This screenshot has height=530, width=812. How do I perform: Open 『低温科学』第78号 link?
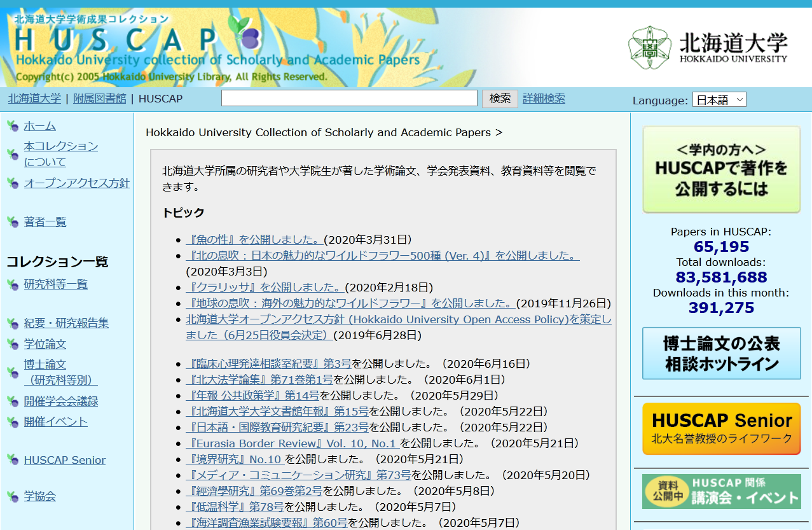point(235,507)
